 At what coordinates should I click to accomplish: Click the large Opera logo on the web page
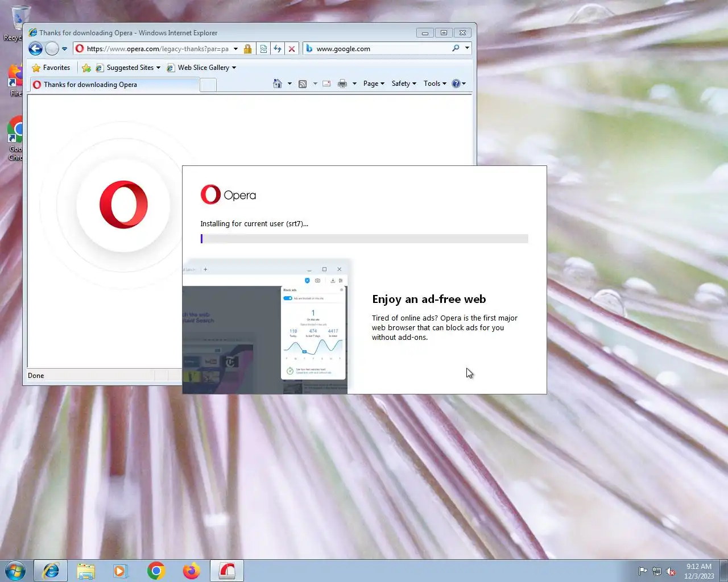[x=123, y=205]
